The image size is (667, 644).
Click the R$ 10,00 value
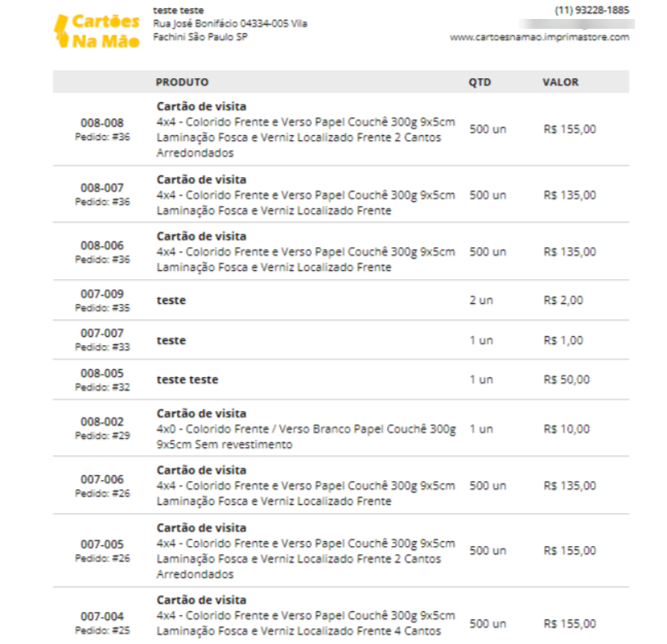coord(567,429)
